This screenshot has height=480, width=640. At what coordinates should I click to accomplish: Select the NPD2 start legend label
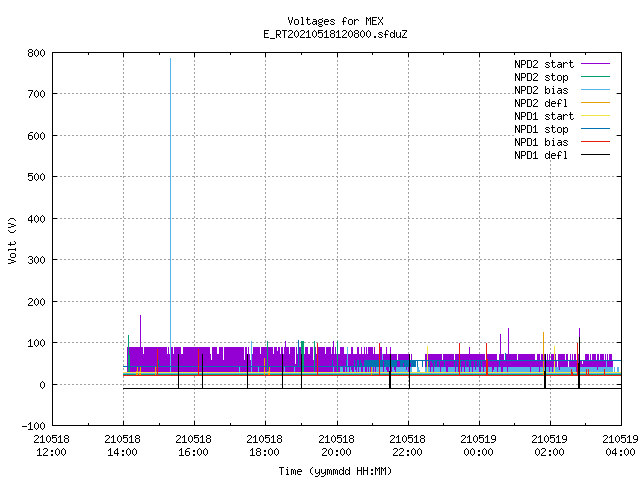pos(544,64)
